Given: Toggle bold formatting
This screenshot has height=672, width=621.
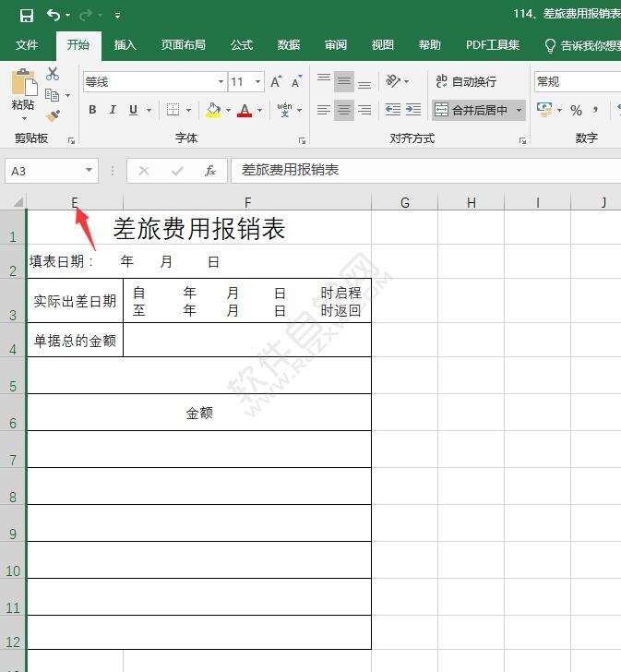Looking at the screenshot, I should click(92, 110).
